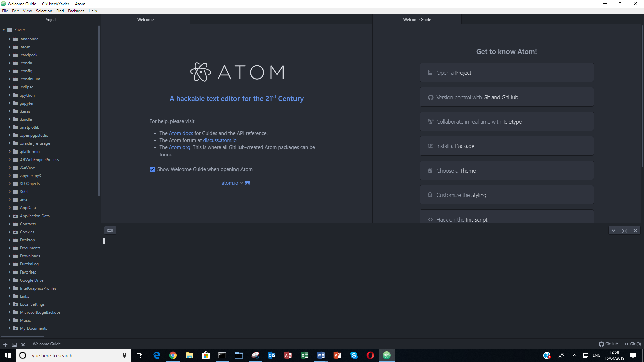Viewport: 644px width, 362px height.
Task: Collapse the Xavier project folder
Action: 4,29
